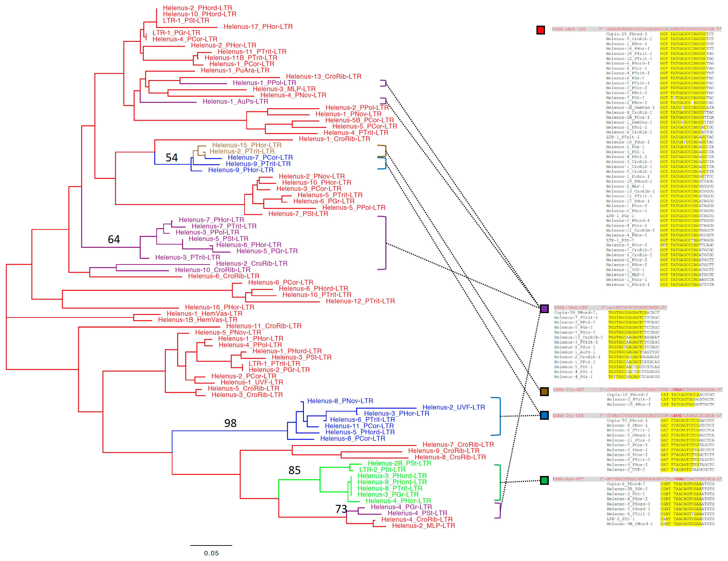The width and height of the screenshot is (728, 561).
Task: Click the 0.05 scale bar label
Action: point(211,553)
